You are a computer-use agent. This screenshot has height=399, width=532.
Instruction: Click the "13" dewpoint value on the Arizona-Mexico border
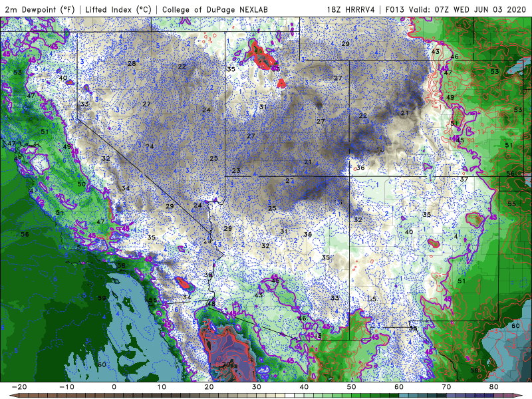click(x=318, y=336)
